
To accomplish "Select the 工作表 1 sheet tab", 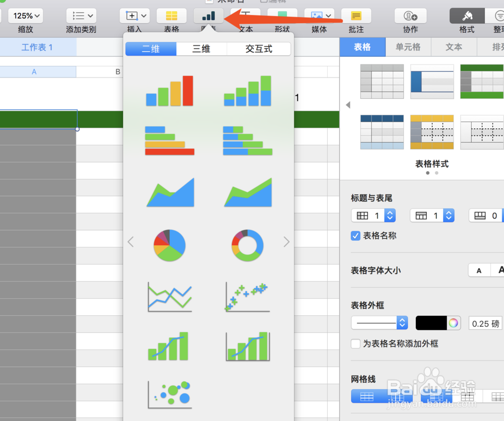I will pos(37,47).
